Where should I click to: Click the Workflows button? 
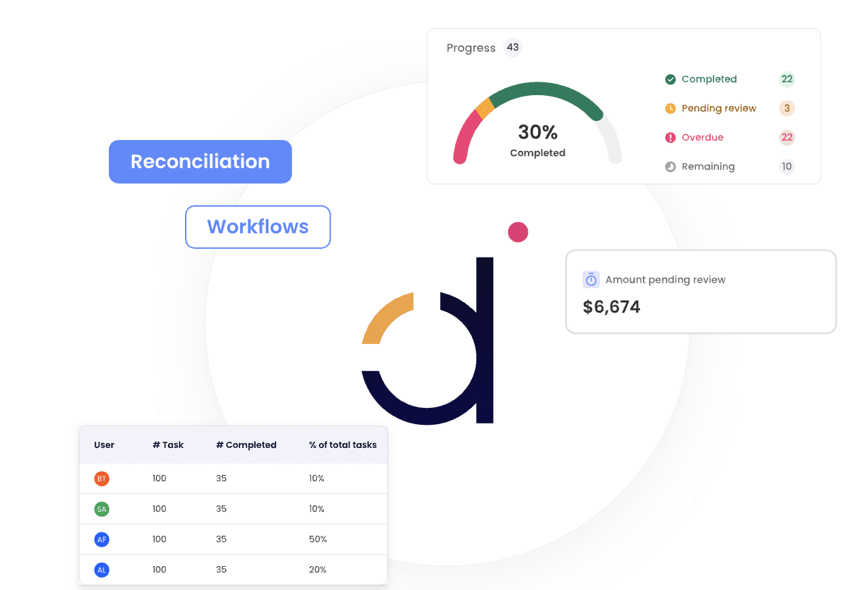pos(258,227)
